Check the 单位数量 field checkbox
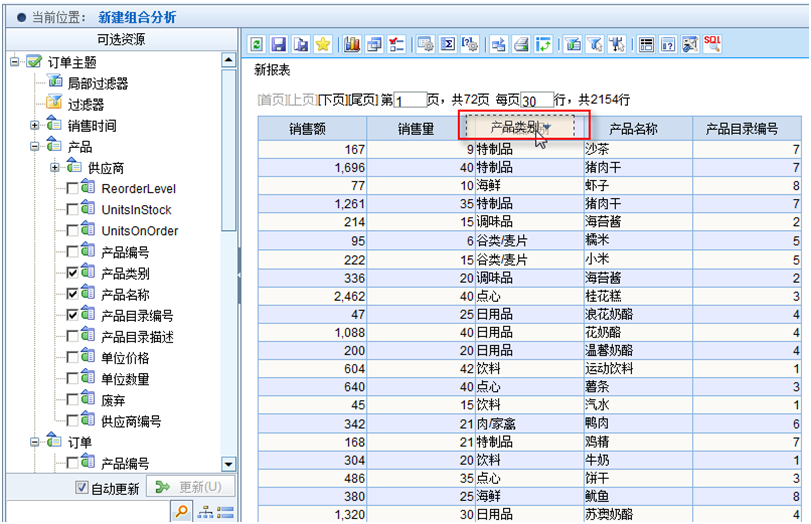Image resolution: width=811 pixels, height=524 pixels. tap(72, 379)
